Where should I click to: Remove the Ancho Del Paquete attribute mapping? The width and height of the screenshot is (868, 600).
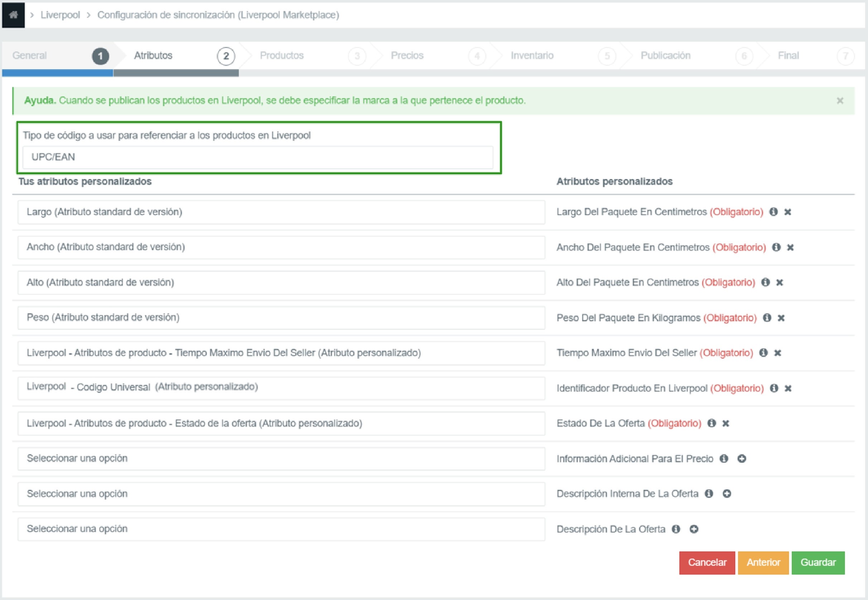[x=790, y=247]
